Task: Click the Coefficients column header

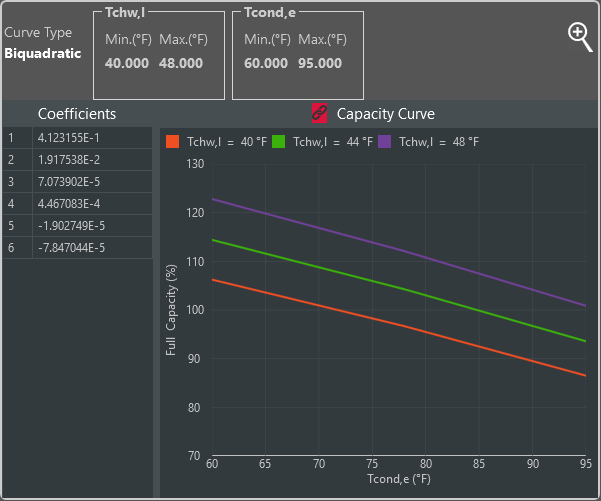Action: 76,114
